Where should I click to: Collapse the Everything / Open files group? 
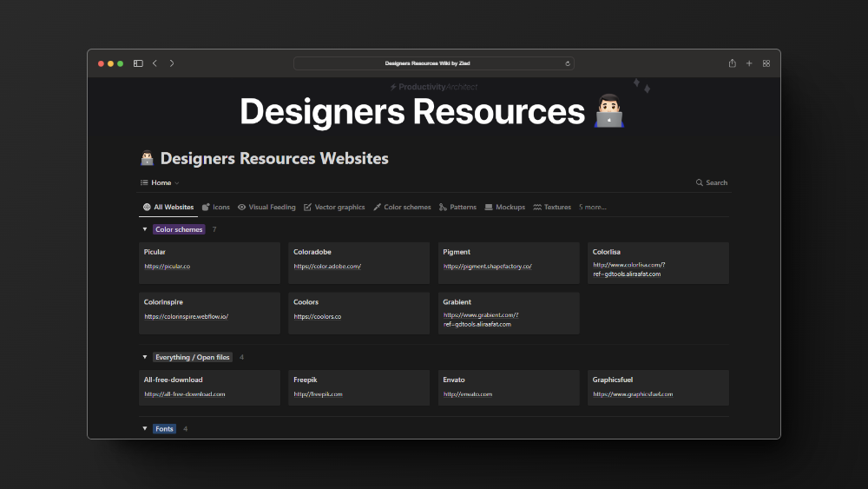pos(145,357)
